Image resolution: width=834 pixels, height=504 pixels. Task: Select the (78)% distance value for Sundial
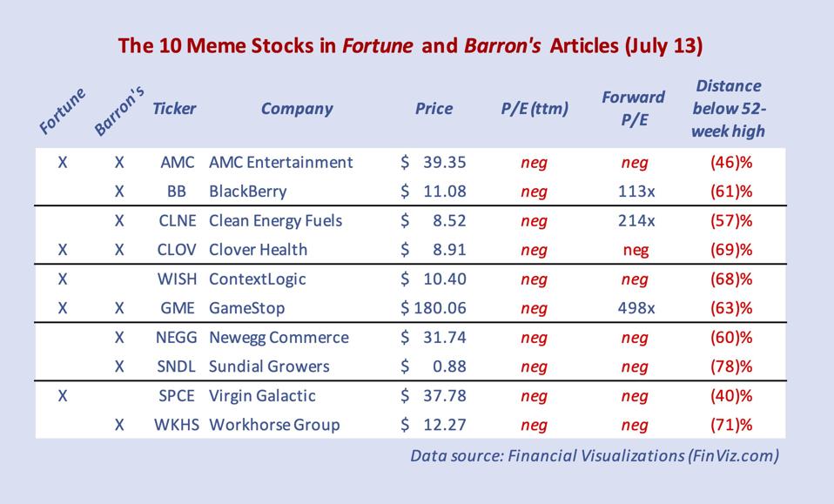pyautogui.click(x=730, y=366)
